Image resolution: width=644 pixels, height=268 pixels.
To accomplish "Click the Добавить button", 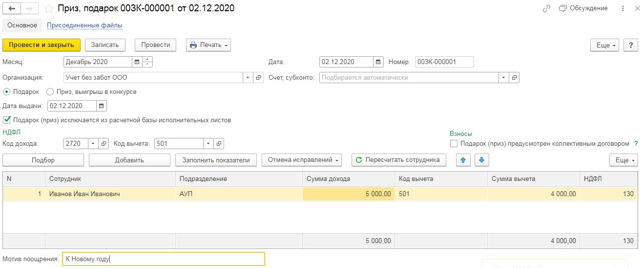I will click(129, 160).
